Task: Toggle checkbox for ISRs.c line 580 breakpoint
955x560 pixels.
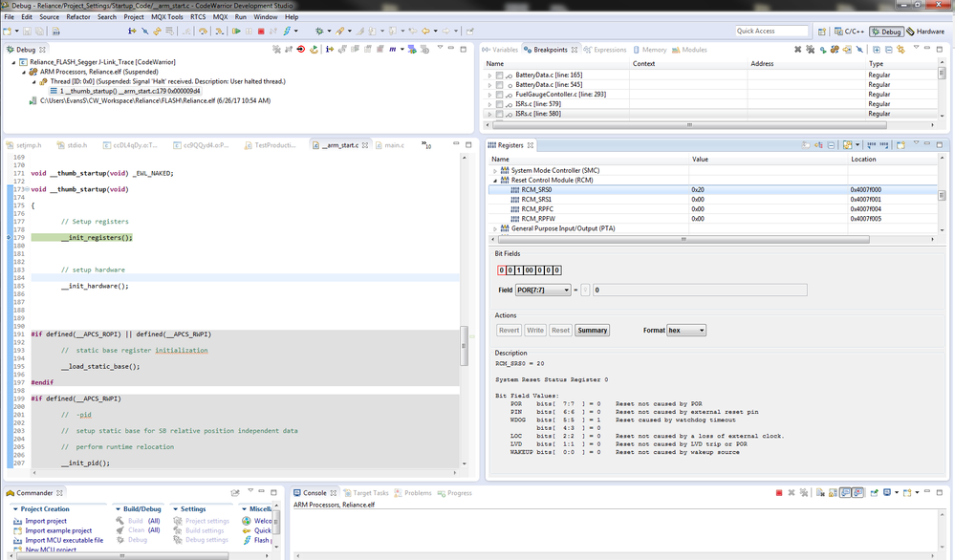Action: pos(499,114)
